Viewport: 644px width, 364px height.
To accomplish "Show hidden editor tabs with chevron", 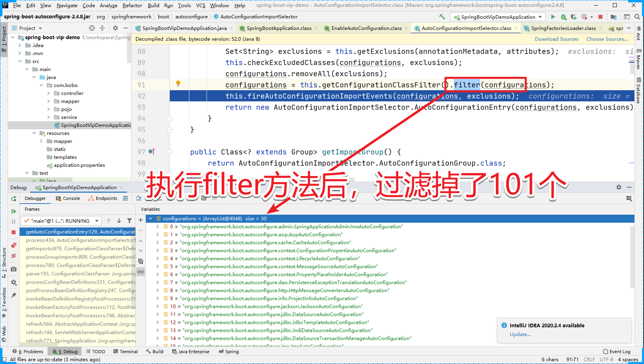I will click(629, 28).
